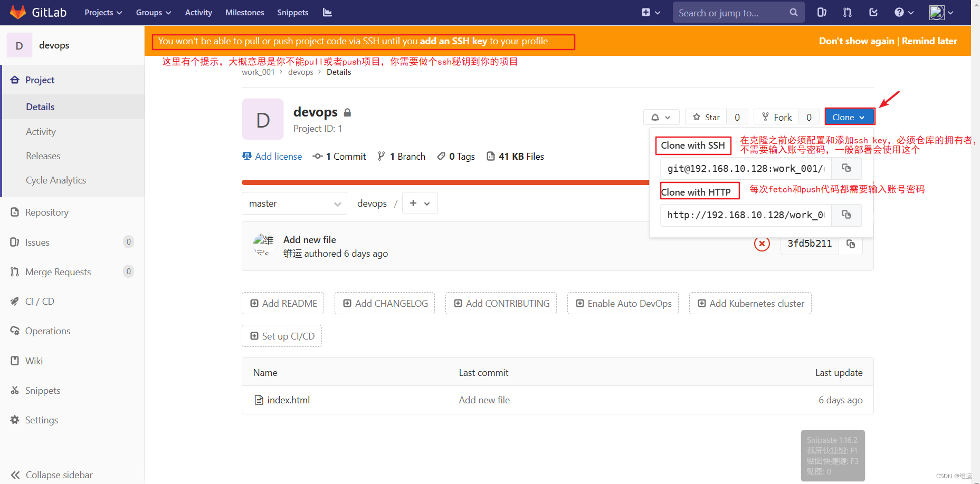Click Add Kubernetes cluster button
980x484 pixels.
750,303
